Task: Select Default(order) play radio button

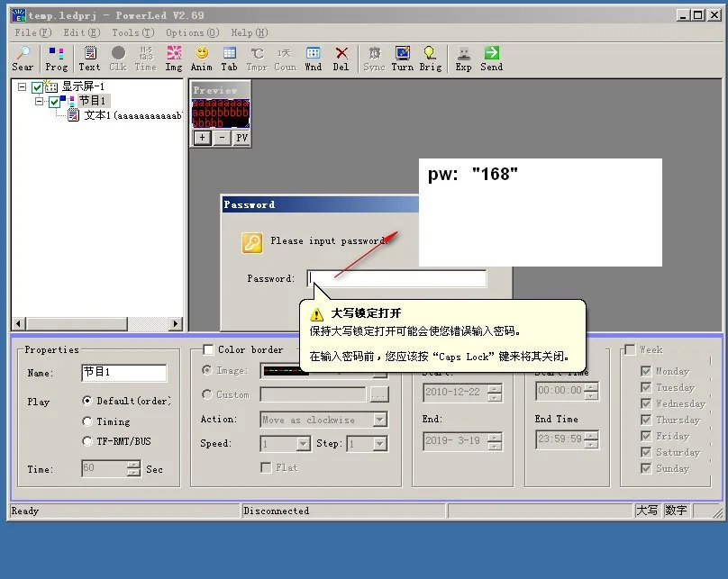Action: (x=86, y=400)
